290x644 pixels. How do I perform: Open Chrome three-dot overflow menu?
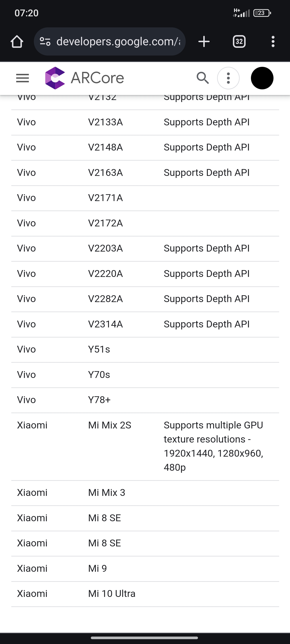273,41
